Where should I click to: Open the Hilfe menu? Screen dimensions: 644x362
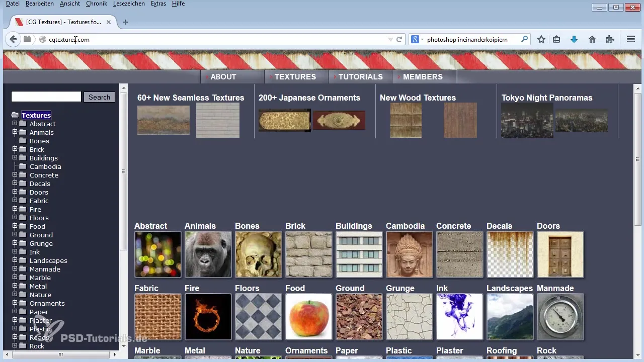178,4
